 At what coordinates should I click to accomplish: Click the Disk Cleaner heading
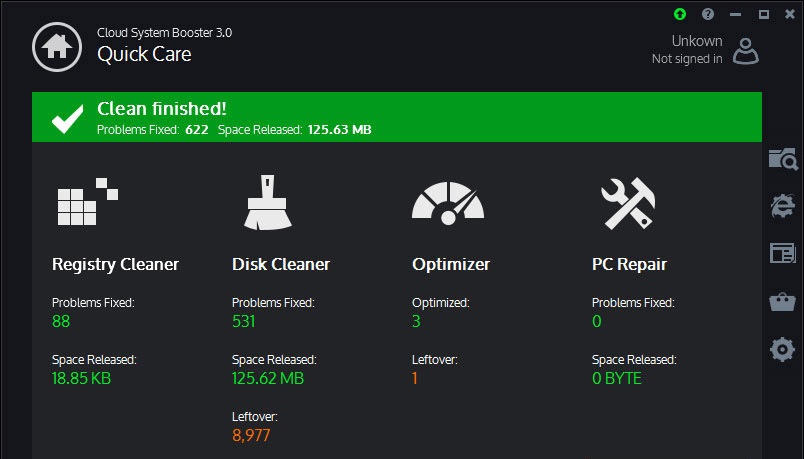click(281, 264)
